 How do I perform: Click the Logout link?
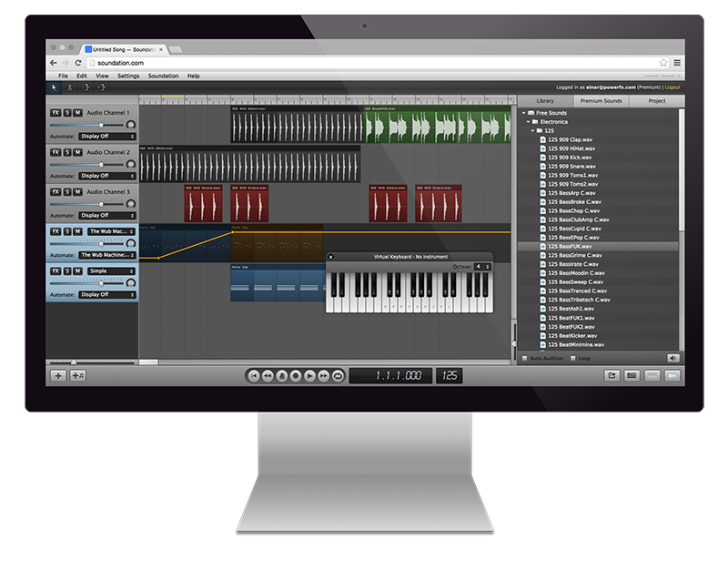(x=672, y=87)
